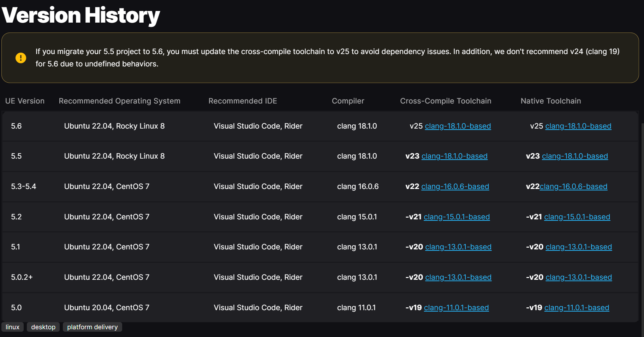The width and height of the screenshot is (644, 337).
Task: Open the v19 cross-compile clang-11.0.1-based link
Action: (x=456, y=308)
